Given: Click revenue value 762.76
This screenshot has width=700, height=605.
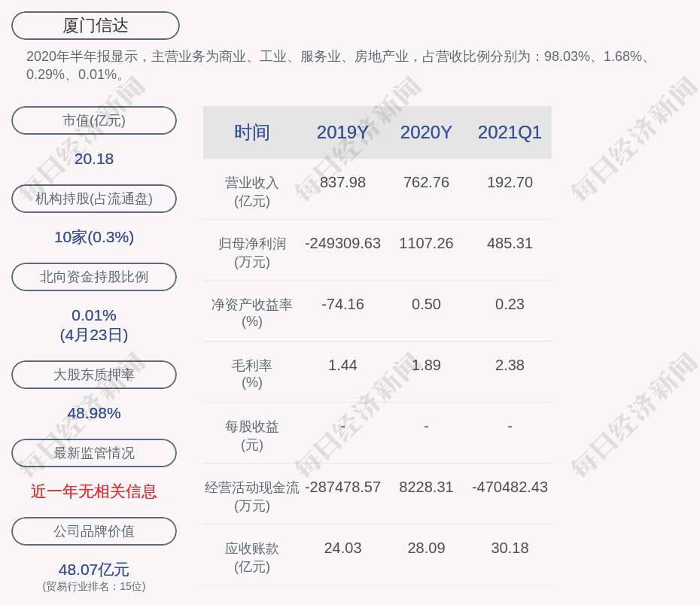Looking at the screenshot, I should pyautogui.click(x=426, y=183).
